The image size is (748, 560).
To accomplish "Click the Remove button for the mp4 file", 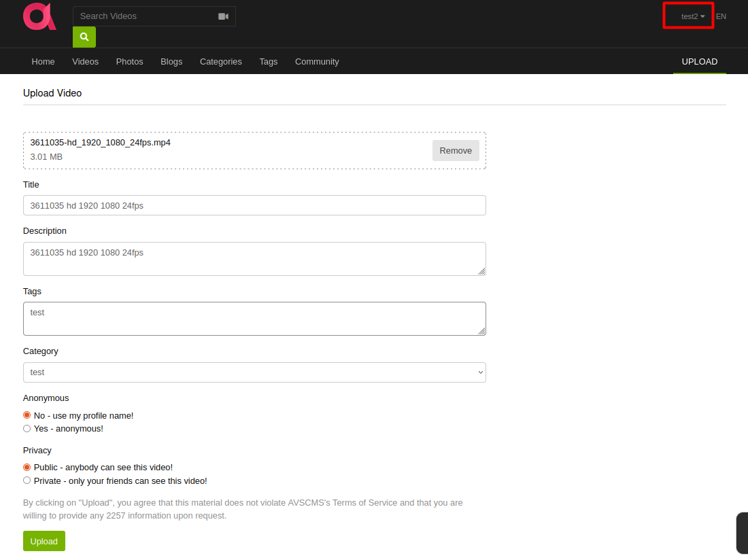I will click(x=456, y=150).
